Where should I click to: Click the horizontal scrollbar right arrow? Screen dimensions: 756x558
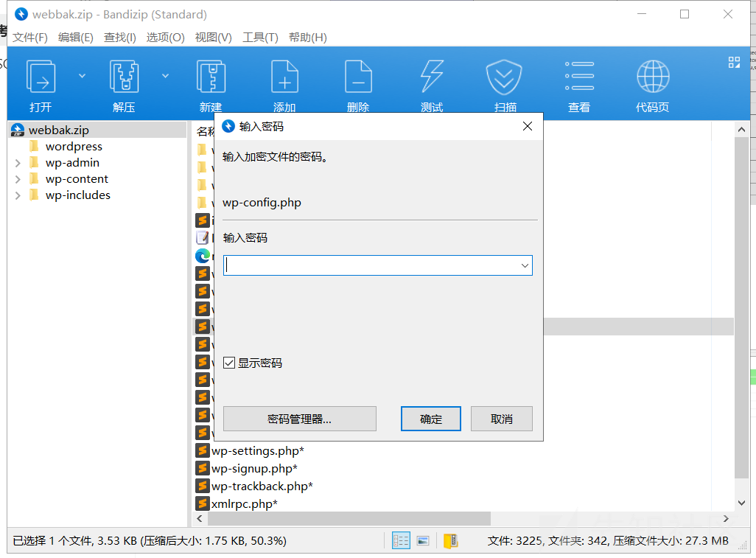(726, 518)
